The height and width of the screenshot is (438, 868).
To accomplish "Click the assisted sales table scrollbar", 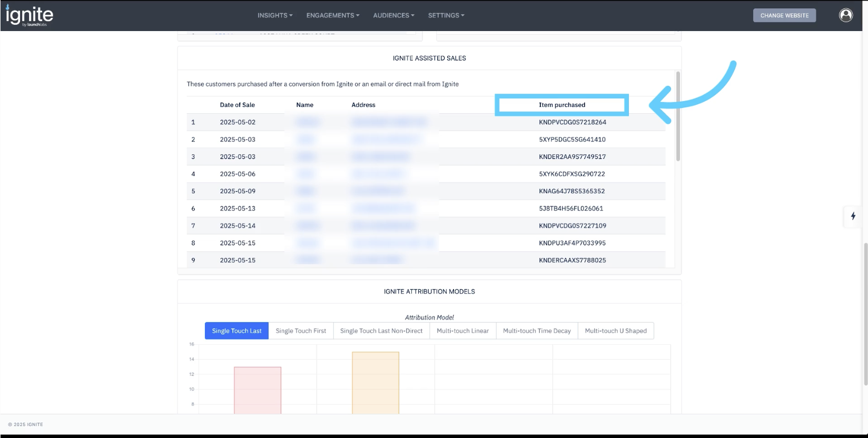I will tap(678, 116).
